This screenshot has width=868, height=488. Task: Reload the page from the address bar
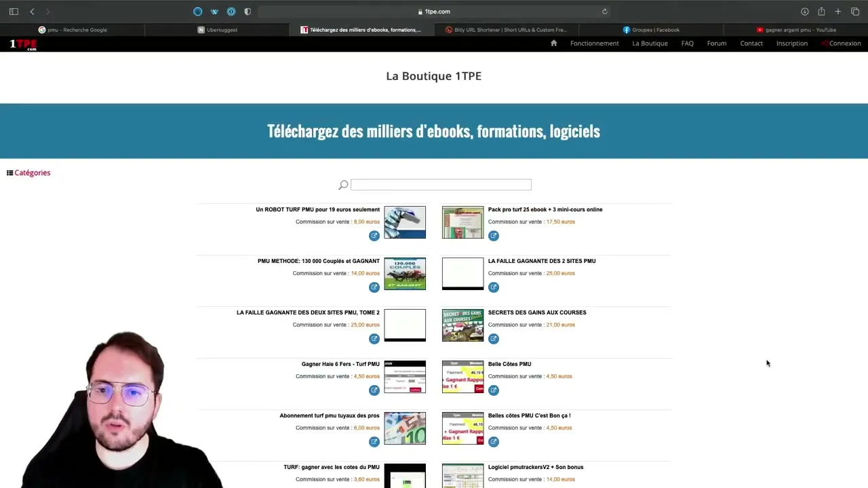[604, 12]
